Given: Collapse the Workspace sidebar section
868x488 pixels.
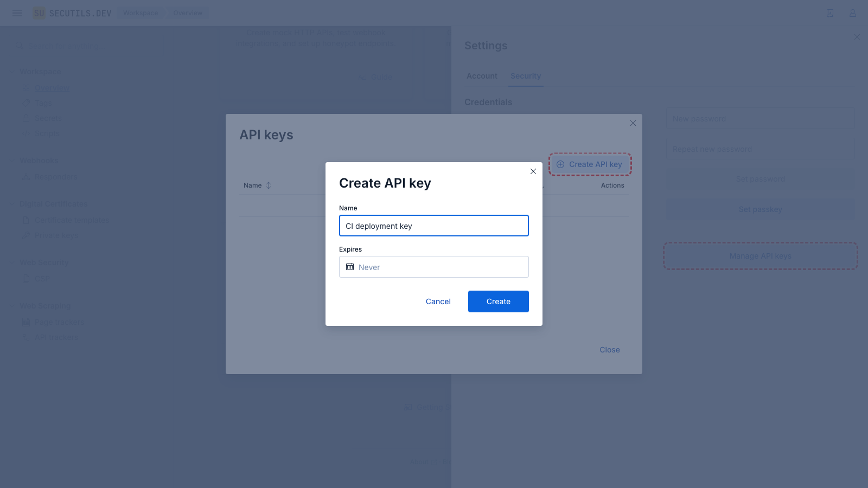Looking at the screenshot, I should click(x=12, y=72).
